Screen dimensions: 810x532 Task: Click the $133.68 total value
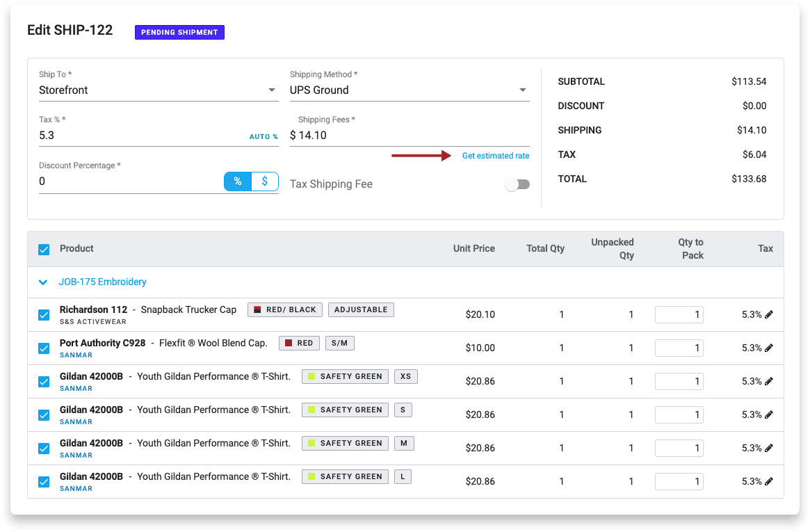(749, 179)
